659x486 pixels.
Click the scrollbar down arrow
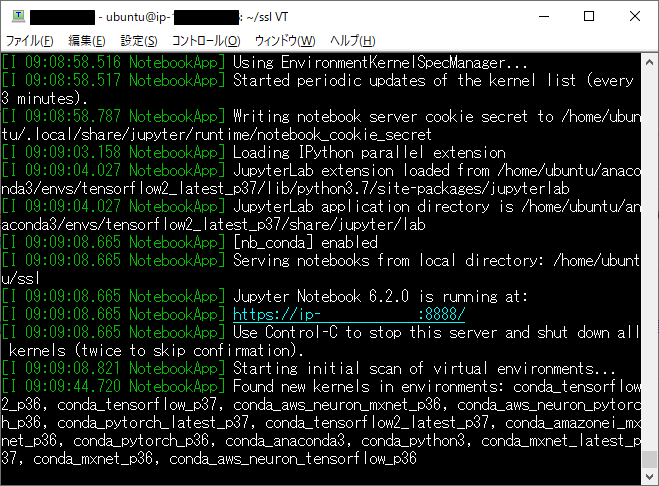649,477
